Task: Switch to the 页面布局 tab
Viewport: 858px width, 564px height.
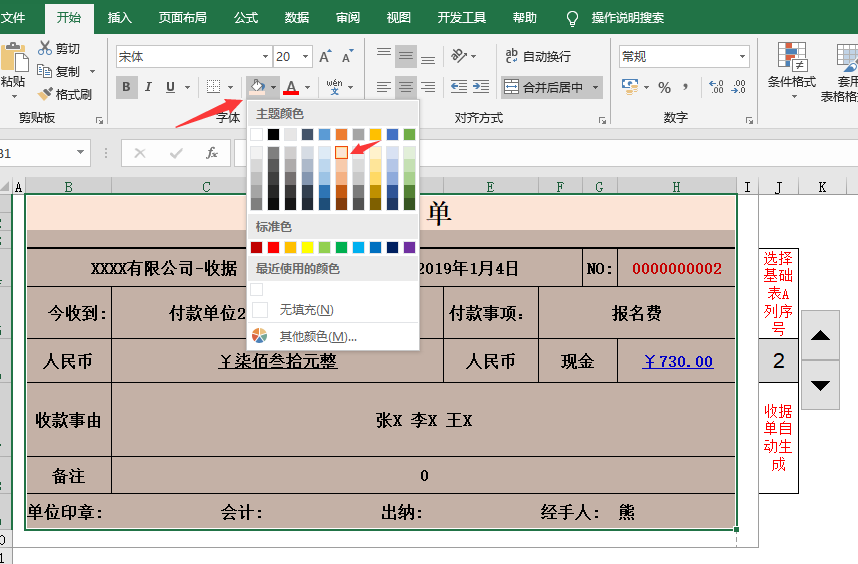Action: 183,18
